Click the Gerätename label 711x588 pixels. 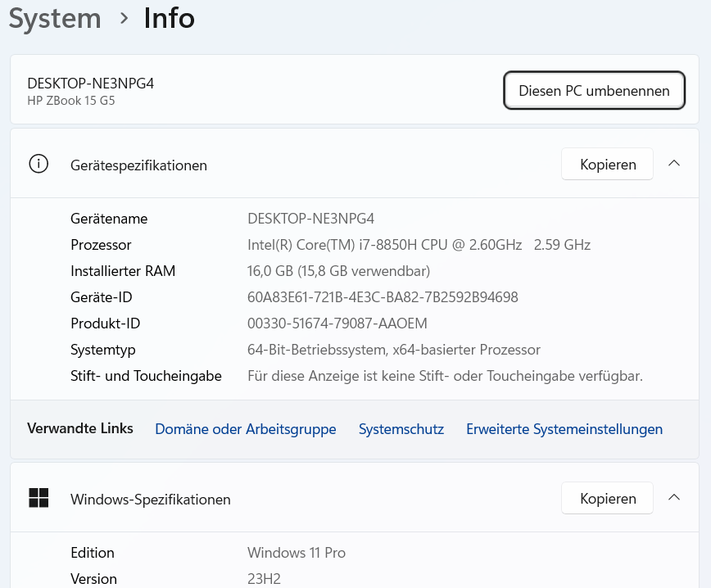109,219
